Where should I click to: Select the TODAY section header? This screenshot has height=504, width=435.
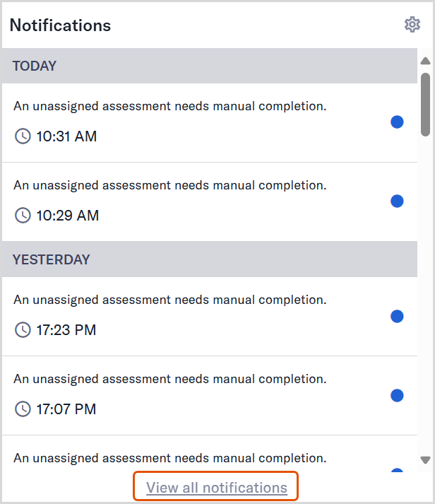coord(210,66)
